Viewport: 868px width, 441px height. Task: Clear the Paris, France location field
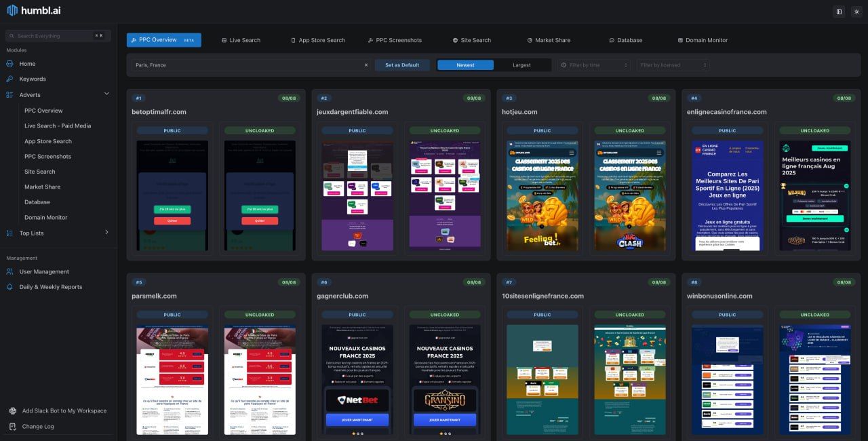[366, 65]
